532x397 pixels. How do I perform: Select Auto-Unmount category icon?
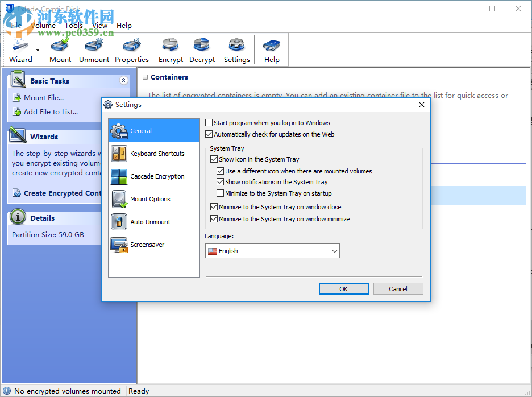click(x=119, y=222)
